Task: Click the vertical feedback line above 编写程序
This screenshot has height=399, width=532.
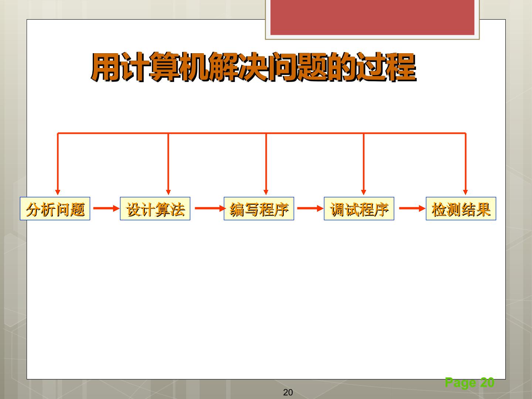Action: (x=266, y=161)
